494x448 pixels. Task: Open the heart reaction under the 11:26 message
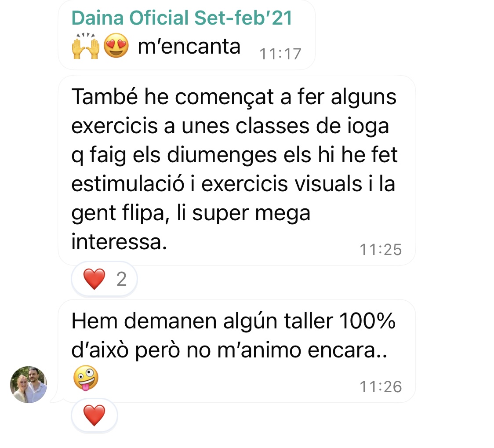click(x=94, y=415)
